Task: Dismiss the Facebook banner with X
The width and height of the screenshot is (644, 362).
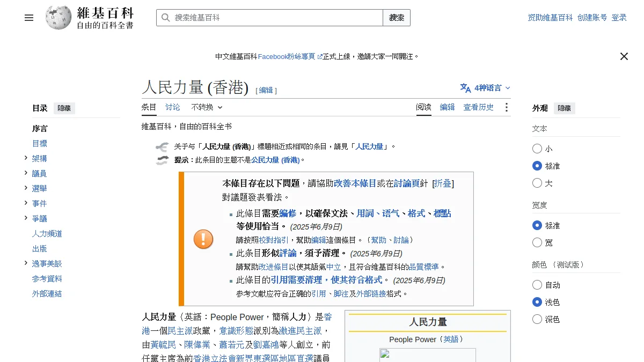Action: tap(624, 56)
